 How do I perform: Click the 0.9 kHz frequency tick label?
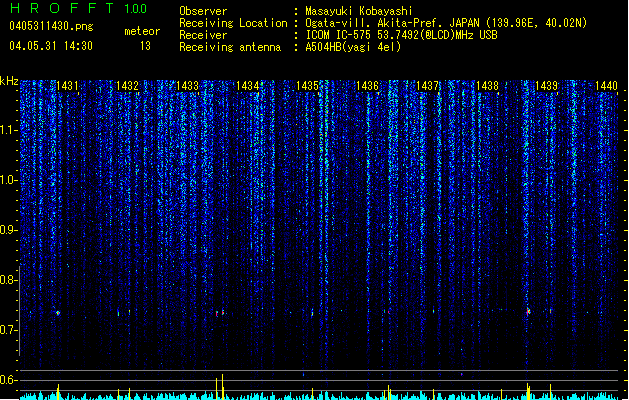point(8,230)
